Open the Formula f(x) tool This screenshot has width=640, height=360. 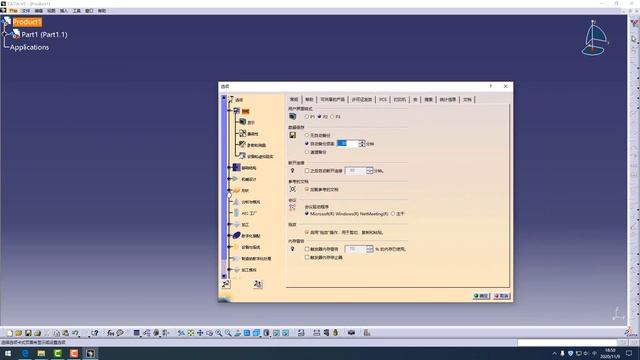coord(111,333)
